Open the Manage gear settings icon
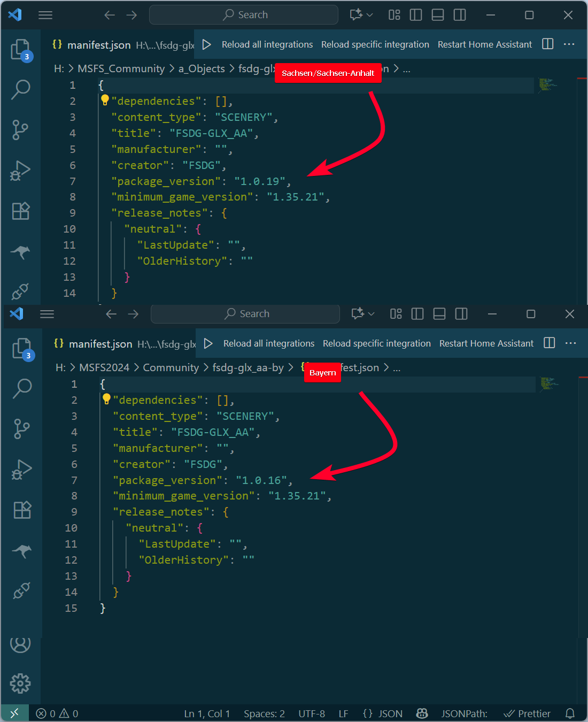Image resolution: width=588 pixels, height=722 pixels. click(x=20, y=683)
